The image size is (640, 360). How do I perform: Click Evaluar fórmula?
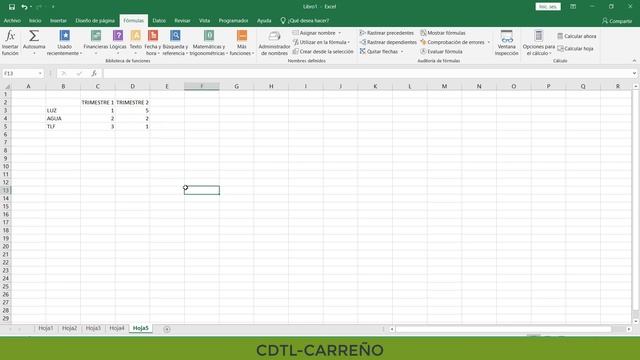441,51
